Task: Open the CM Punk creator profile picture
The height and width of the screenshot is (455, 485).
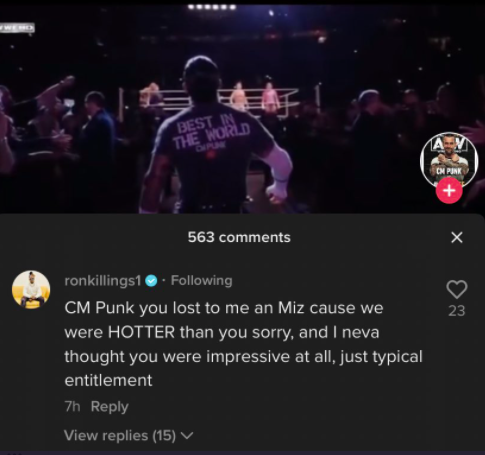Action: (x=449, y=160)
